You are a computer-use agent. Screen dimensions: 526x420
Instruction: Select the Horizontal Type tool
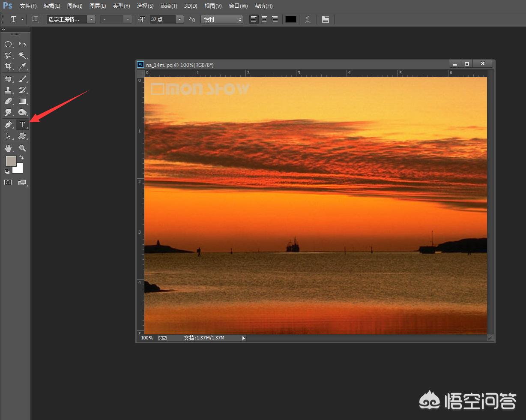22,125
